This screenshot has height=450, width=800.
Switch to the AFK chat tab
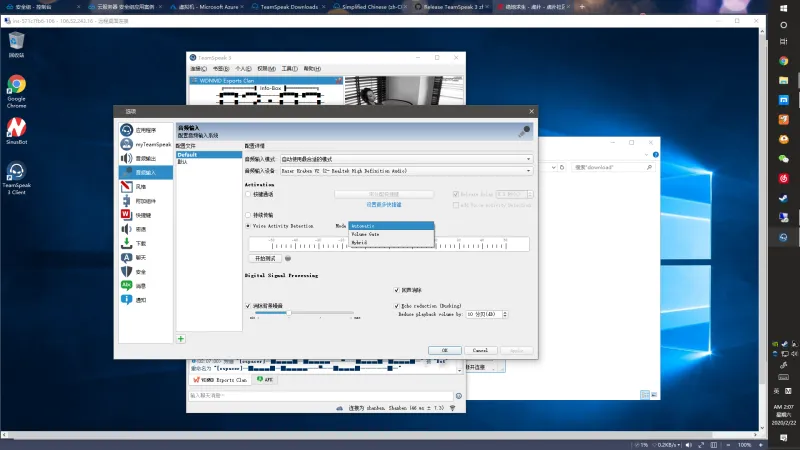pyautogui.click(x=265, y=380)
